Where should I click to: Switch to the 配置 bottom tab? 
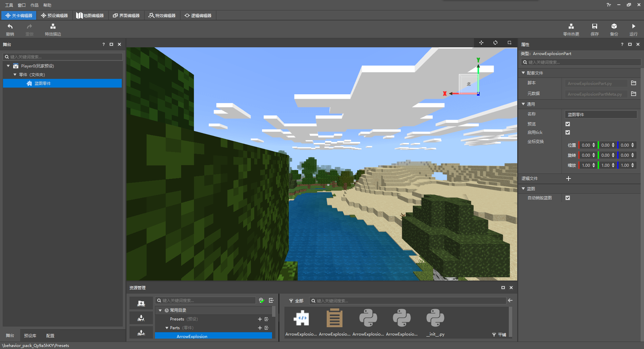coord(50,336)
